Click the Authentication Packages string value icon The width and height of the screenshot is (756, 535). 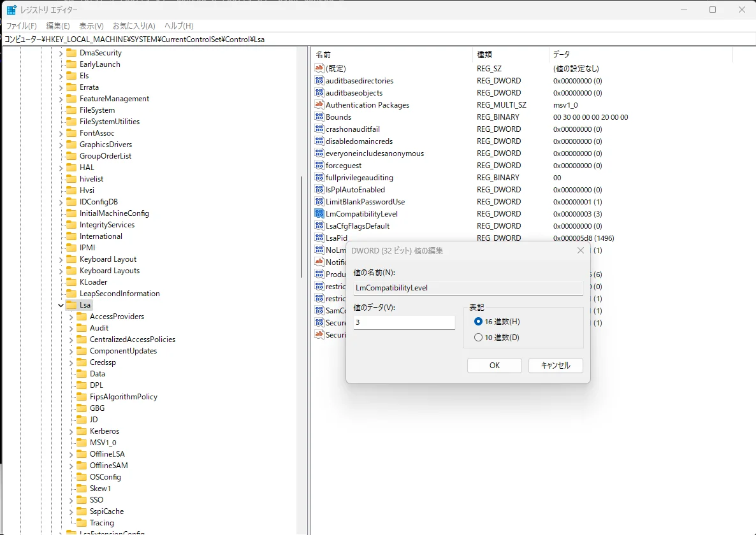click(319, 105)
